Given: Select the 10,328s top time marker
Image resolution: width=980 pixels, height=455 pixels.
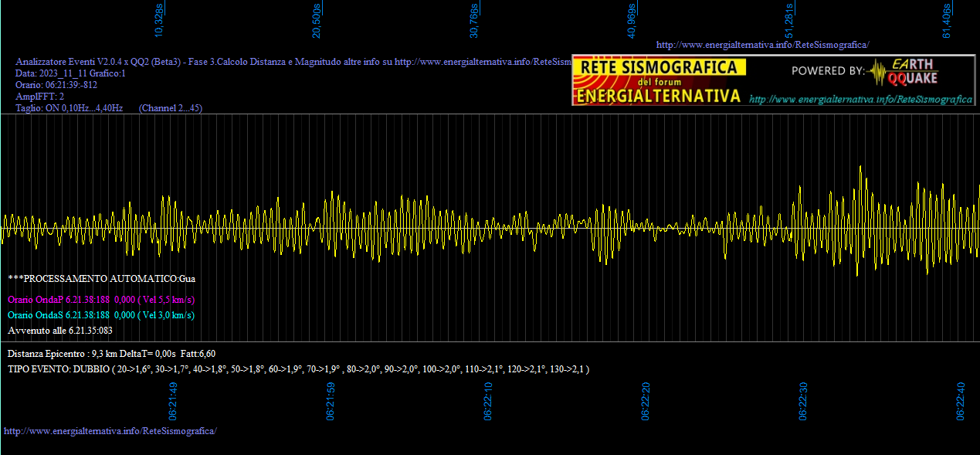Looking at the screenshot, I should (x=159, y=20).
